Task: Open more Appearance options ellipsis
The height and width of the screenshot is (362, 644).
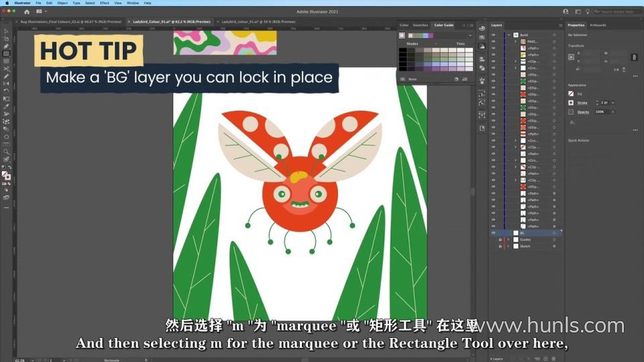Action: click(635, 129)
